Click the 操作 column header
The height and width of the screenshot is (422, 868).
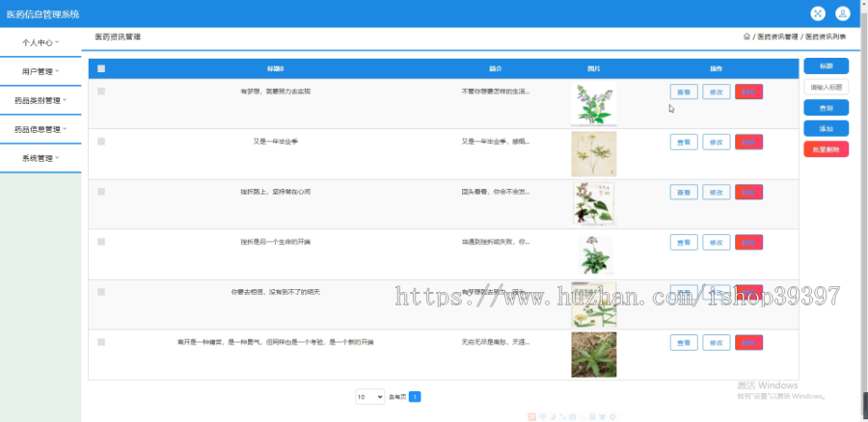pos(717,69)
